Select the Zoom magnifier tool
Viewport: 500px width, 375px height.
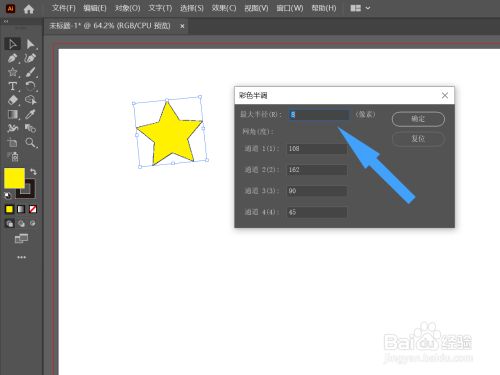click(30, 143)
